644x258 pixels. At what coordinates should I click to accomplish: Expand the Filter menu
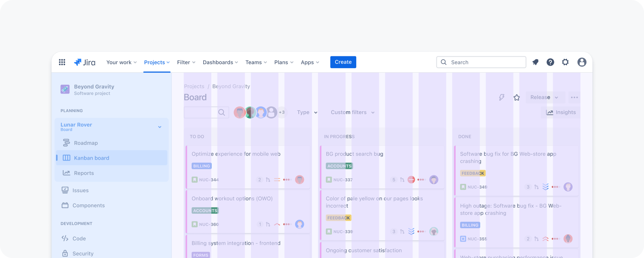pyautogui.click(x=186, y=62)
